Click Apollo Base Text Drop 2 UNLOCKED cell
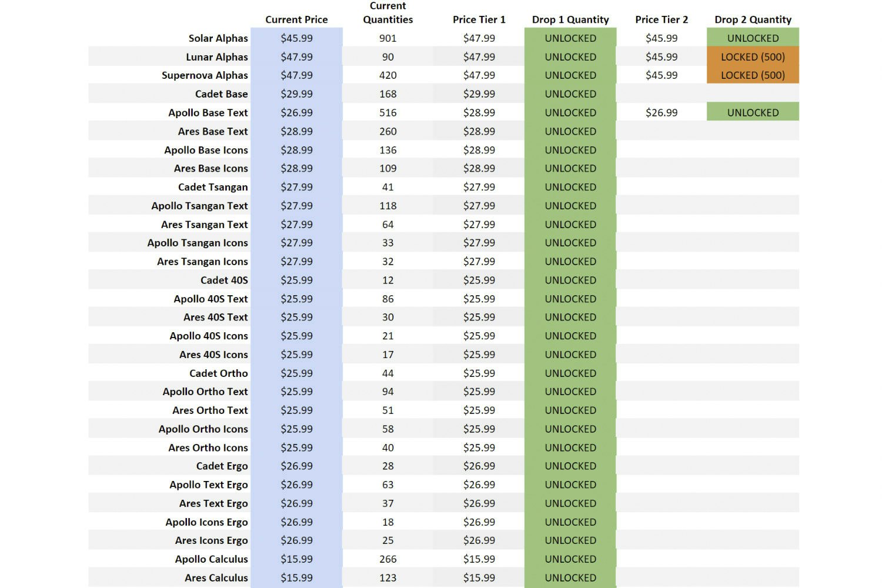The image size is (882, 588). pos(753,112)
